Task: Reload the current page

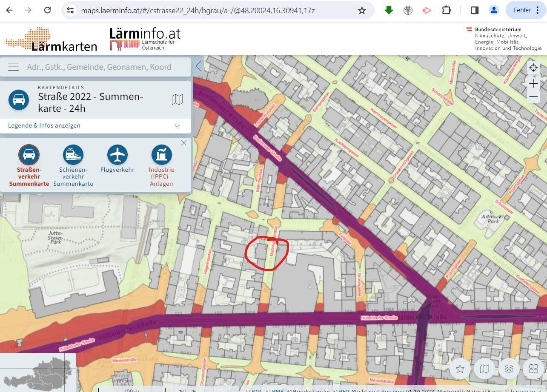Action: (47, 10)
